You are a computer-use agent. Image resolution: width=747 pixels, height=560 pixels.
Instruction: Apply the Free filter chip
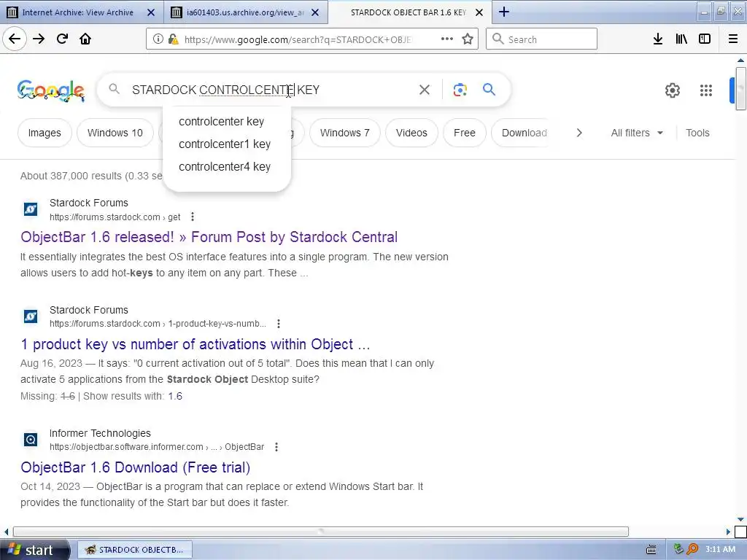pyautogui.click(x=465, y=133)
